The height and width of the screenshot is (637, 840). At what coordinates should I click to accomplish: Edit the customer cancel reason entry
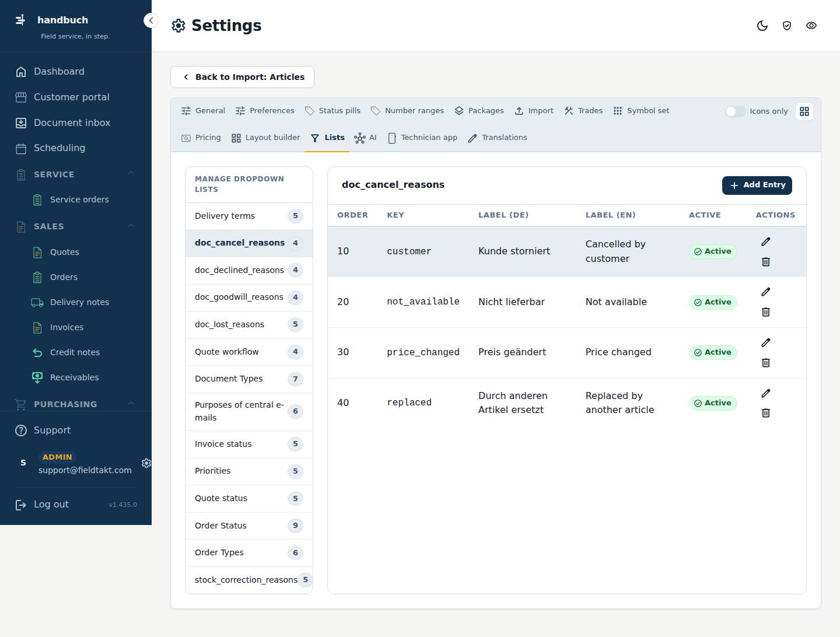(766, 242)
